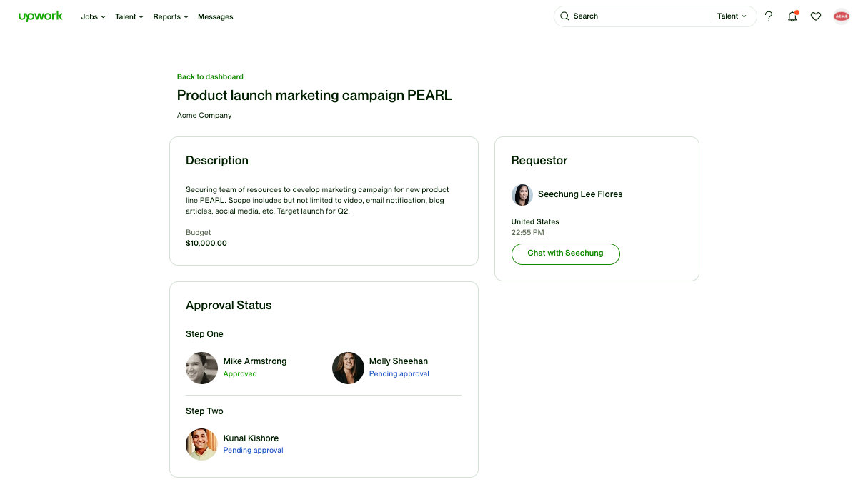Click Molly Sheehan's Pending approval status

[399, 374]
